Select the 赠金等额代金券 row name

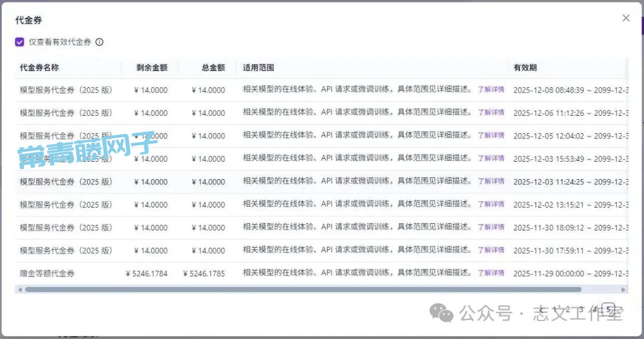pyautogui.click(x=47, y=273)
